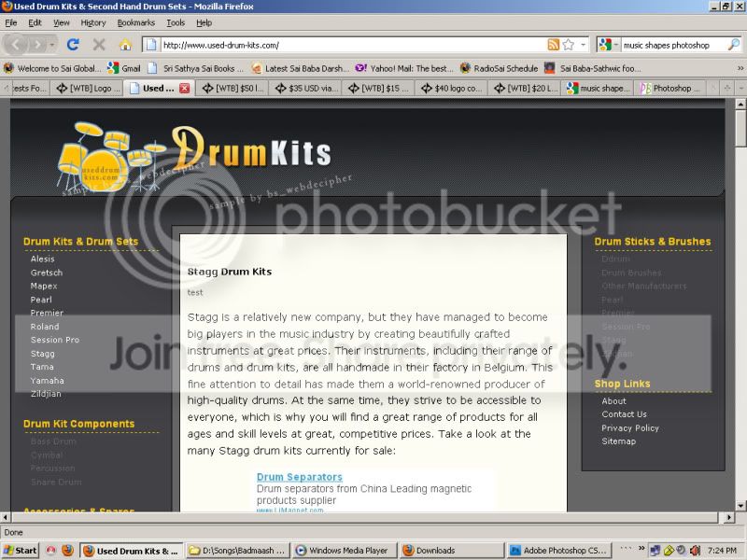Switch to the $40 logo co tab

coord(452,88)
